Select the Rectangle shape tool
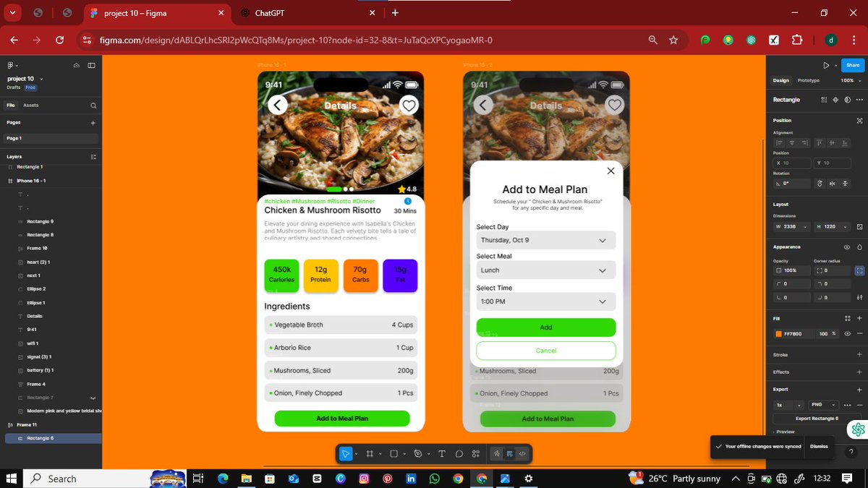Screen dimensions: 868x488 [x=394, y=454]
